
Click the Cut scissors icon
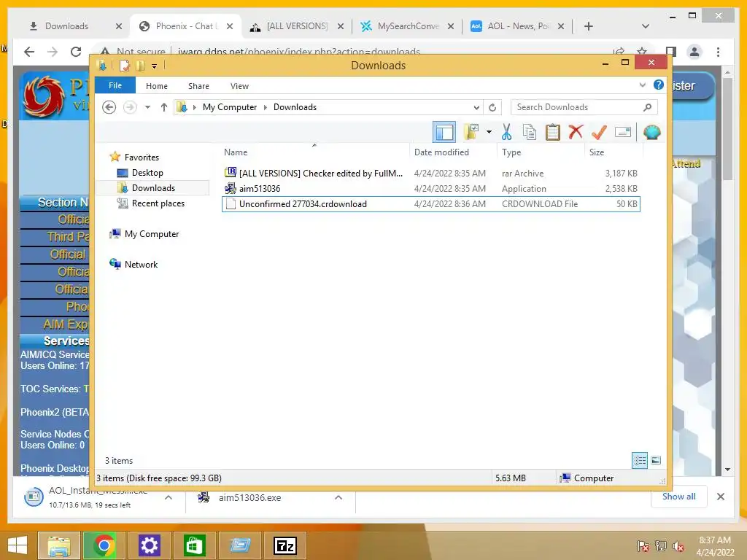point(506,132)
